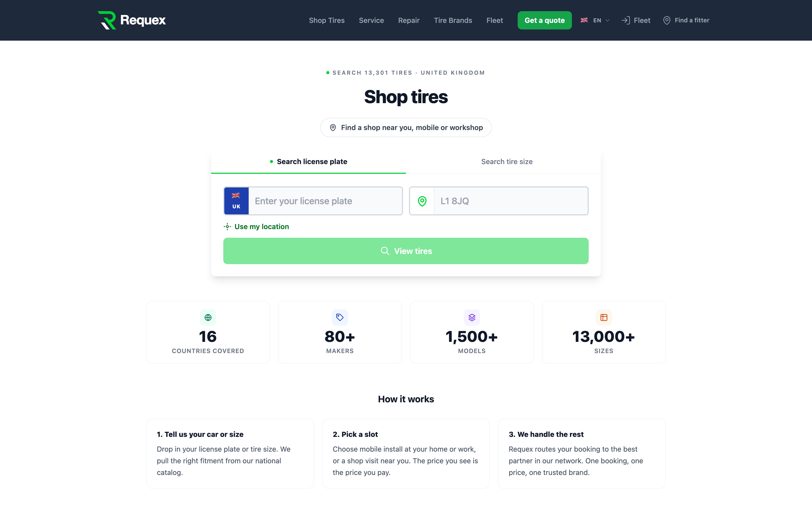Click the 1,500+ Models stat card
Screen dimensions: 812x508
tap(472, 332)
